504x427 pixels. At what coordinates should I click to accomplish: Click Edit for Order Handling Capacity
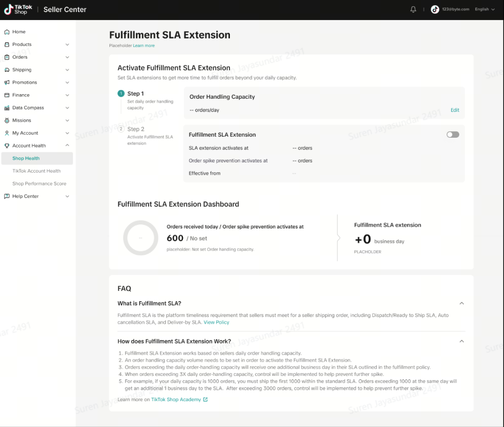pyautogui.click(x=455, y=110)
